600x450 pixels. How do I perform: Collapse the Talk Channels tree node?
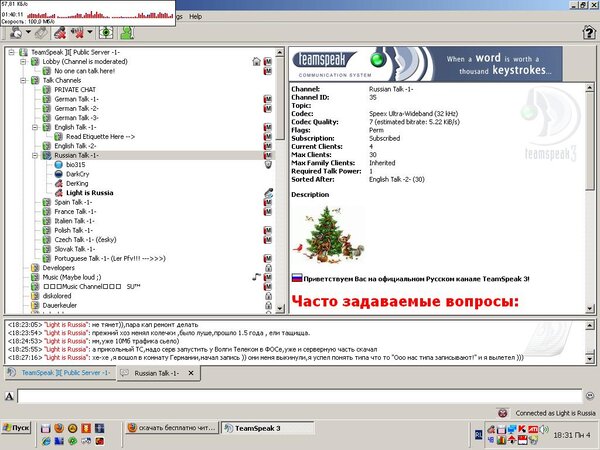tap(23, 80)
